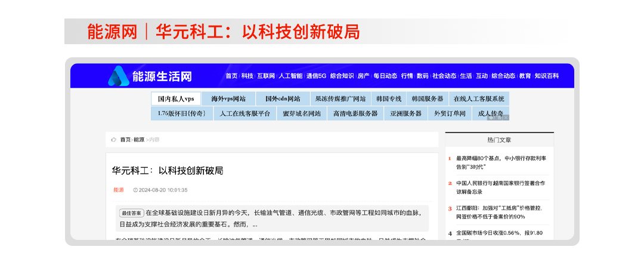
Task: Open 首页 in the top navigation bar
Action: click(231, 76)
